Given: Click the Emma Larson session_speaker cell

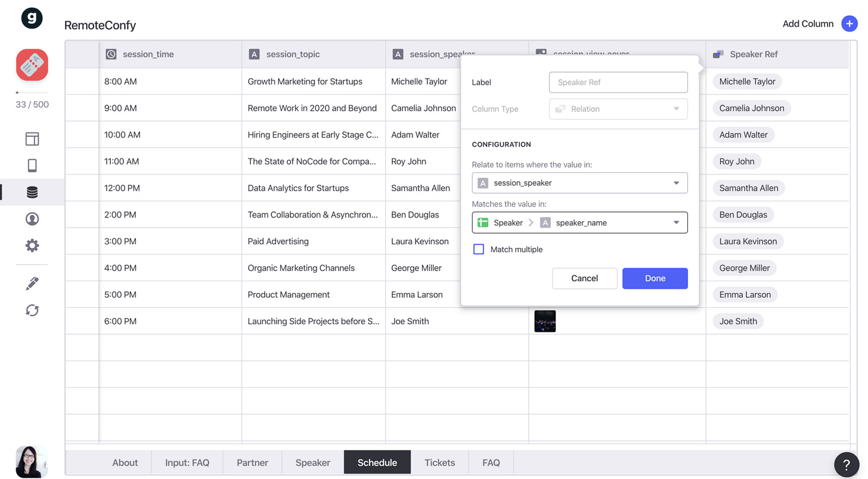Looking at the screenshot, I should [423, 294].
